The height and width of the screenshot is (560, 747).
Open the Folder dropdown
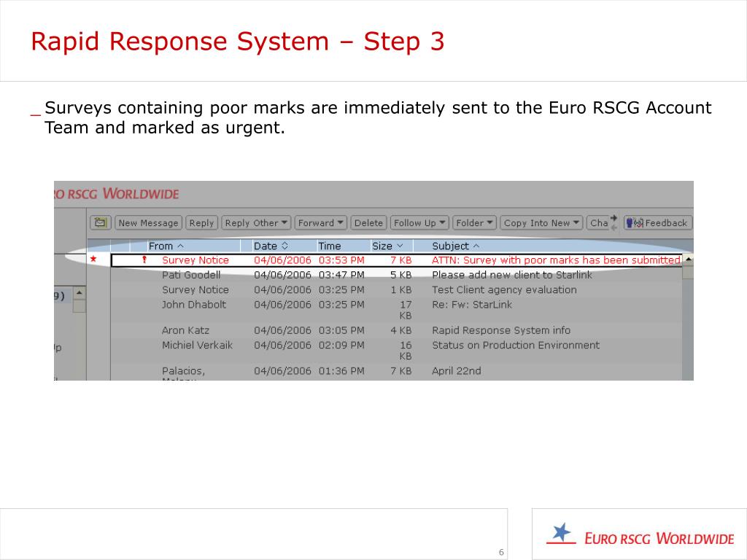pos(474,223)
